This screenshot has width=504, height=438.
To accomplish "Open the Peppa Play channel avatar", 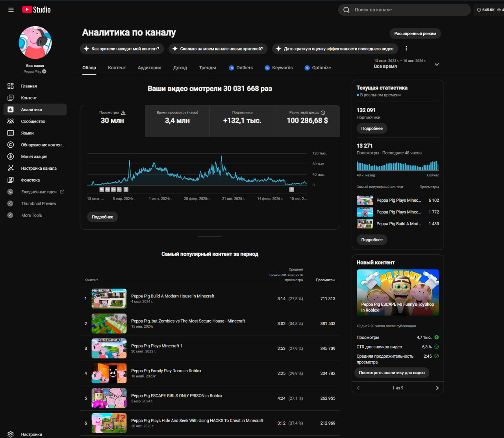I will (x=35, y=43).
